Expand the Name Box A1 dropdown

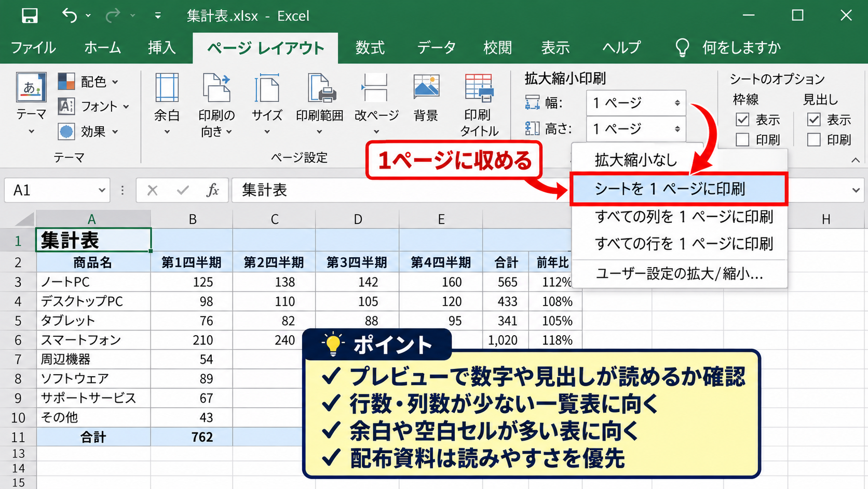tap(102, 190)
